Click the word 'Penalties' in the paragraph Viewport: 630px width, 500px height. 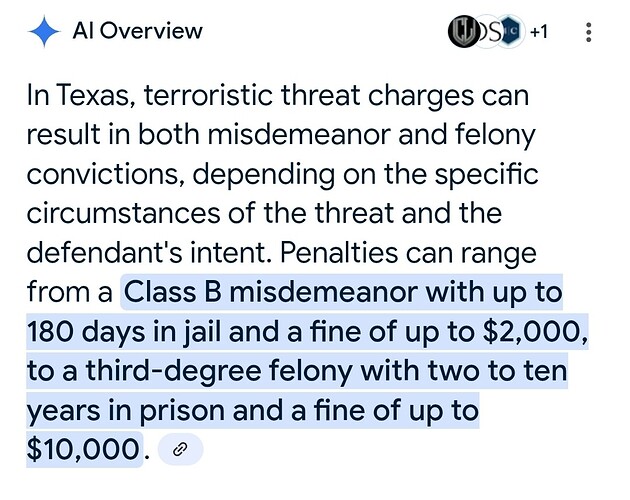[338, 253]
